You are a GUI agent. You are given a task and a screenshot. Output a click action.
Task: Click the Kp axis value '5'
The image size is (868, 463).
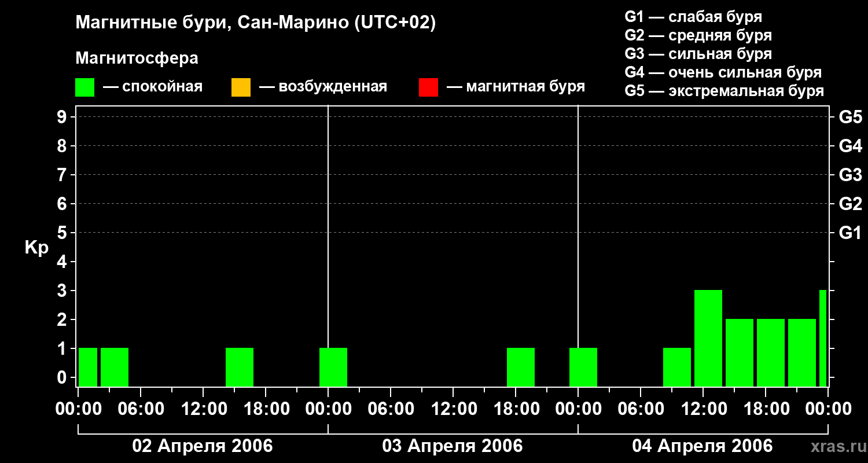coord(63,233)
